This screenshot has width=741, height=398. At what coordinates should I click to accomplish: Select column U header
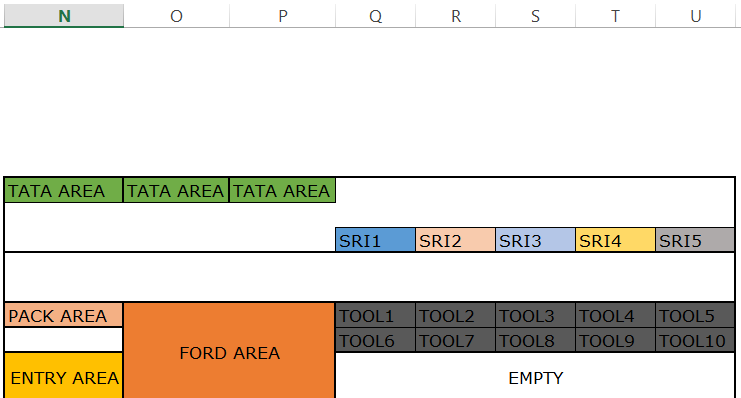(695, 16)
